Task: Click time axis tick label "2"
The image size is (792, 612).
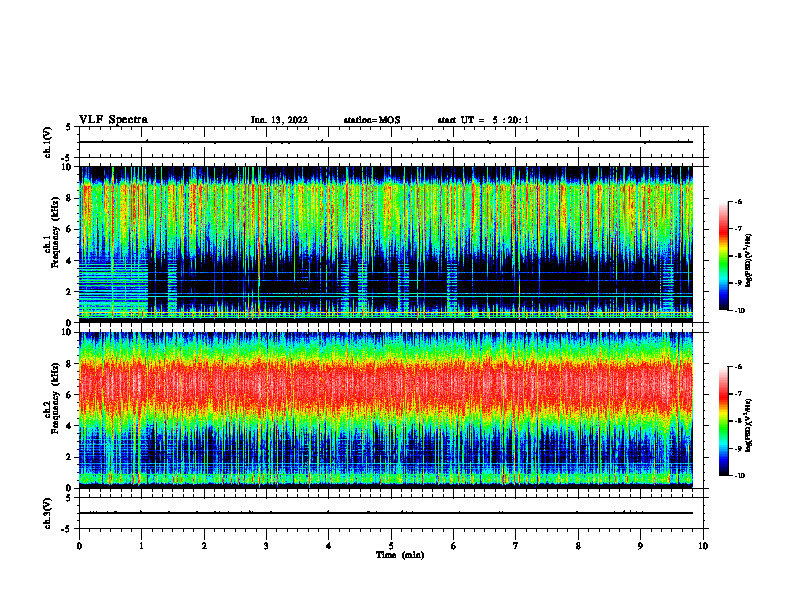Action: point(204,546)
